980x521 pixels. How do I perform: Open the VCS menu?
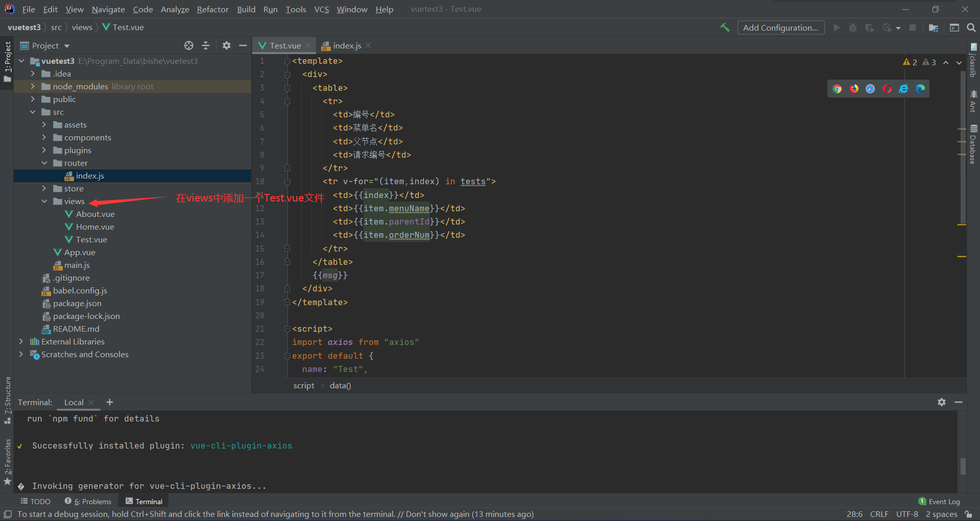point(322,9)
